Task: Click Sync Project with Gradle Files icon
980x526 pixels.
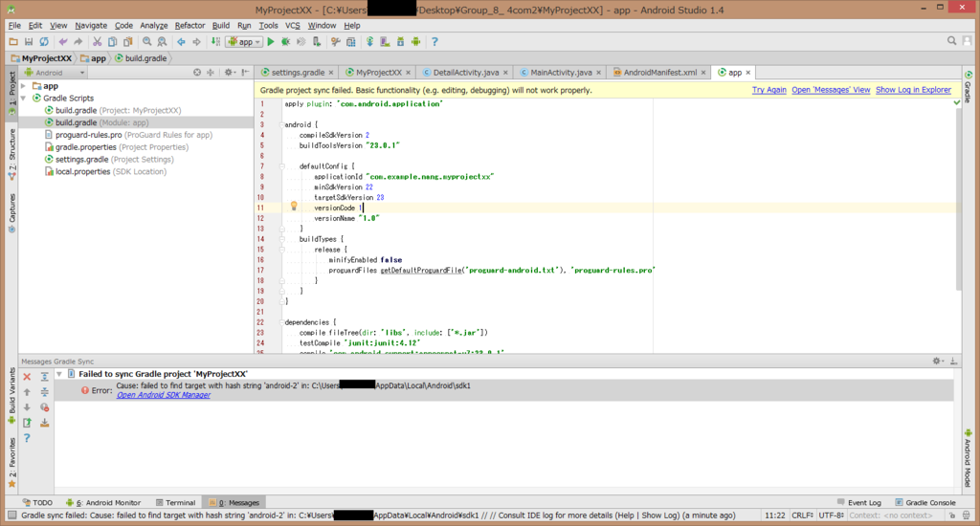Action: (x=370, y=42)
